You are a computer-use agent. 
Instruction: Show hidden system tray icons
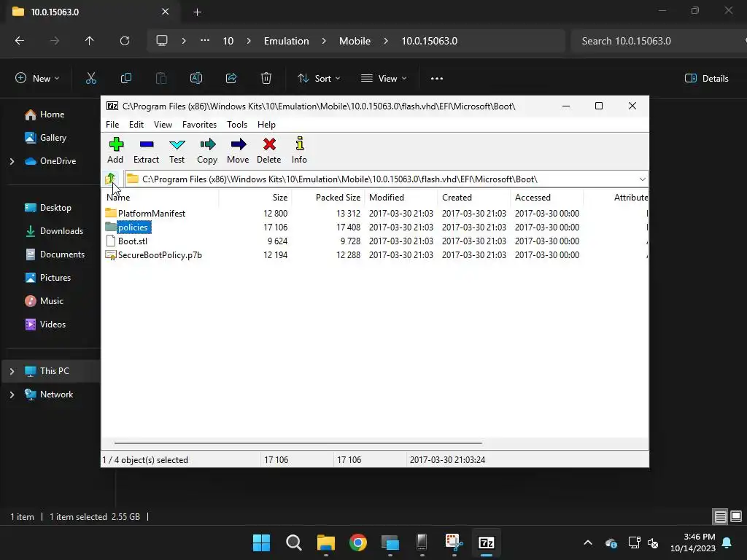[588, 542]
